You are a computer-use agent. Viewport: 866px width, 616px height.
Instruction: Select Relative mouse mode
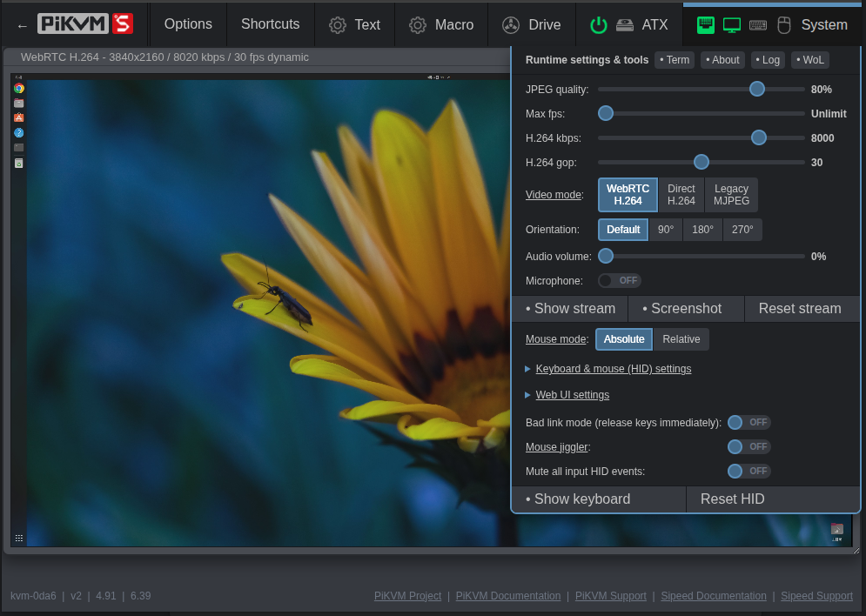coord(681,339)
